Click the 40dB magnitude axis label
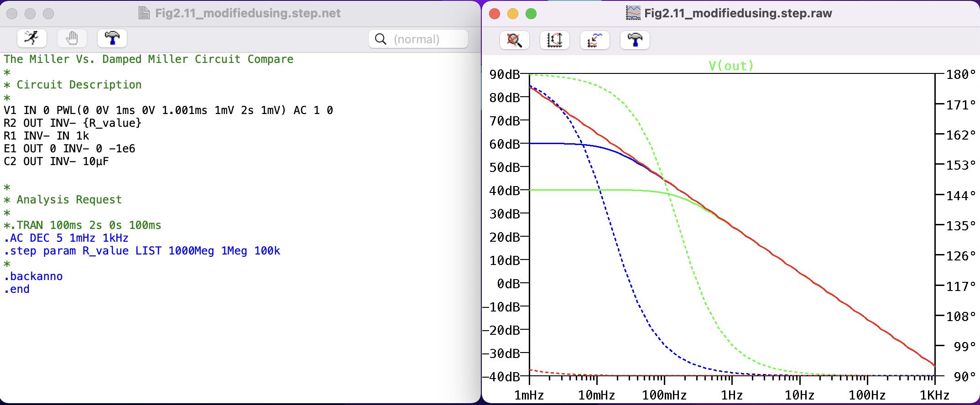The width and height of the screenshot is (980, 405). pyautogui.click(x=505, y=191)
